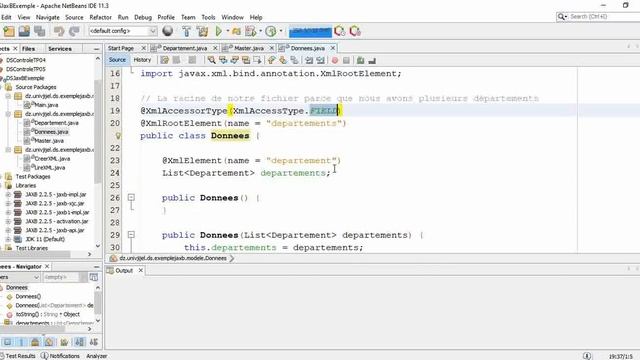Click the Toggle Bookmark editor icon
The image size is (640, 360).
coord(294,60)
